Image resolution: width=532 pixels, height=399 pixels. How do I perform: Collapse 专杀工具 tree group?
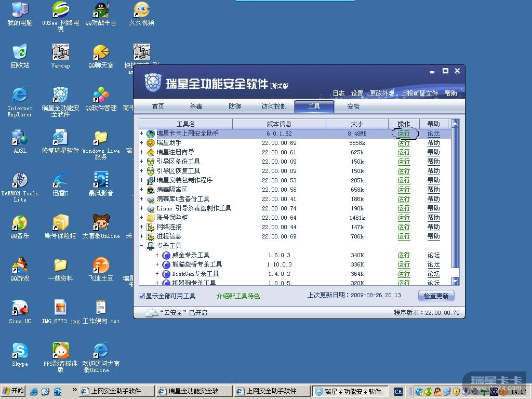coord(142,246)
